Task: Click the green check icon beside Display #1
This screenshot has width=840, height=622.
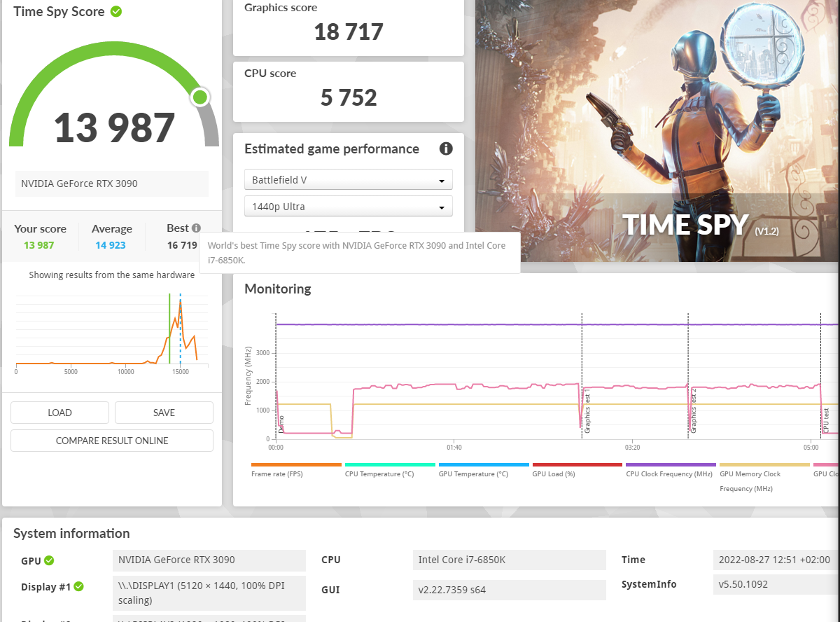Action: click(x=79, y=587)
